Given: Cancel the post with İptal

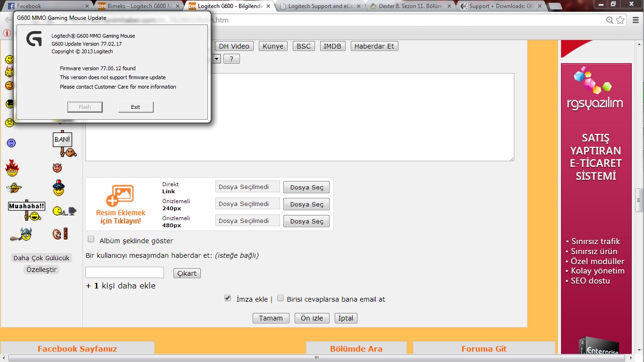Looking at the screenshot, I should [346, 318].
